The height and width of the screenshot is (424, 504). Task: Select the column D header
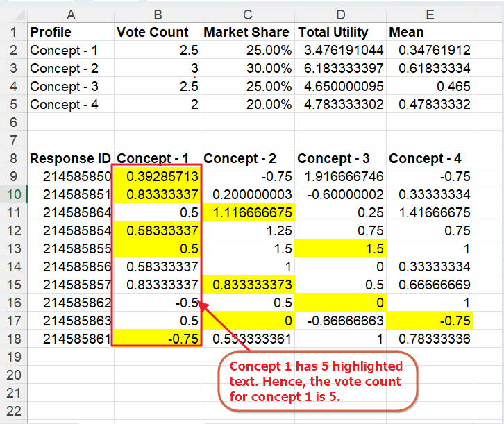[x=339, y=12]
